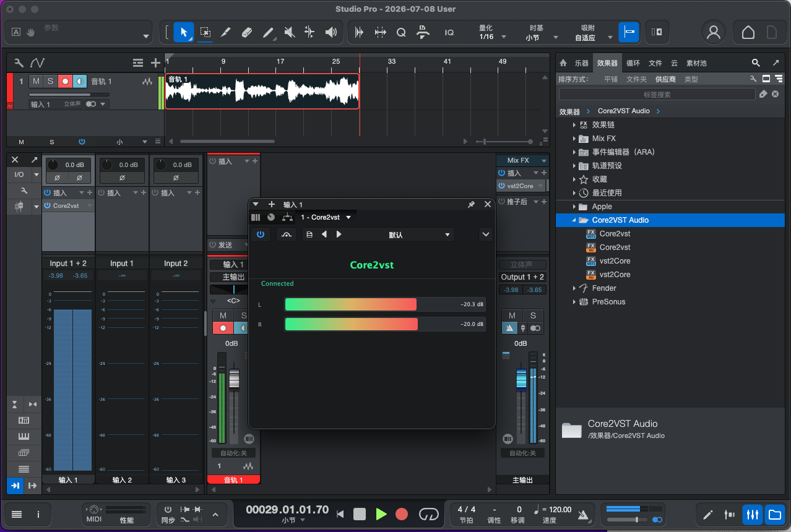Toggle the browser folder icon in the bottom-right corner
The width and height of the screenshot is (791, 532).
(x=774, y=514)
